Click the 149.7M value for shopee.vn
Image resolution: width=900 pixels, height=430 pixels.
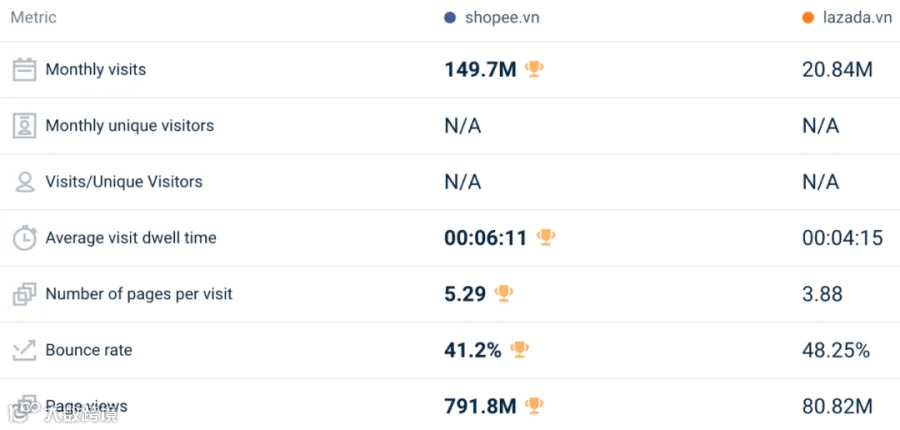pos(480,69)
